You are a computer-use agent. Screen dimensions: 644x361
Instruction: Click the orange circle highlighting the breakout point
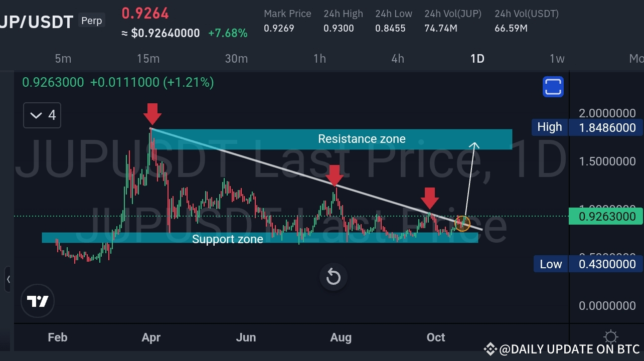coord(462,224)
